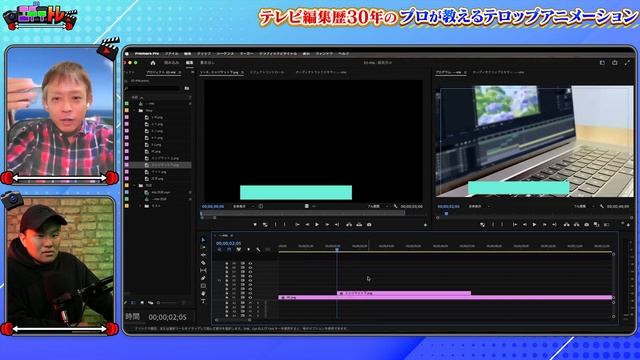
Task: Switch to エフェクトコントロール tab
Action: 267,72
